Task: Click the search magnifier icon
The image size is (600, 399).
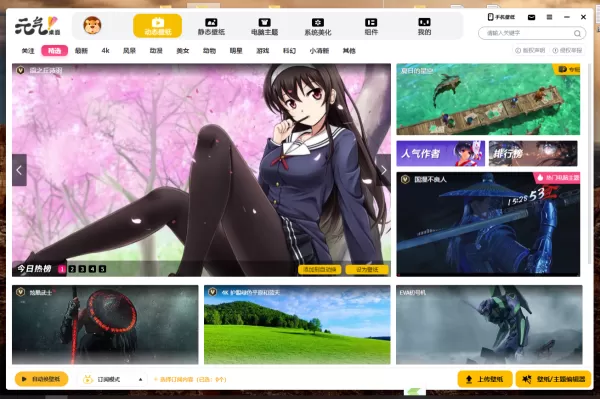Action: coord(577,33)
